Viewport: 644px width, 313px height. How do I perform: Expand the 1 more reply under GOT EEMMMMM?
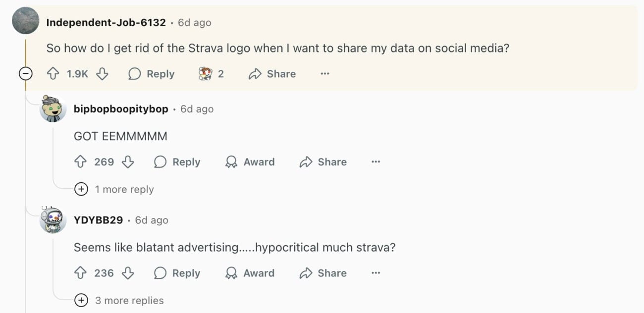point(115,189)
